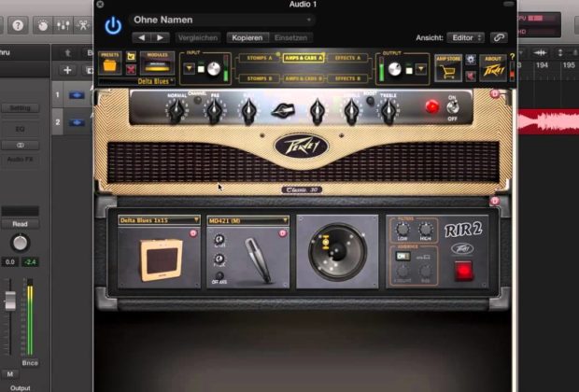
Task: Click the pan knob in Logic channel strip
Action: point(21,243)
